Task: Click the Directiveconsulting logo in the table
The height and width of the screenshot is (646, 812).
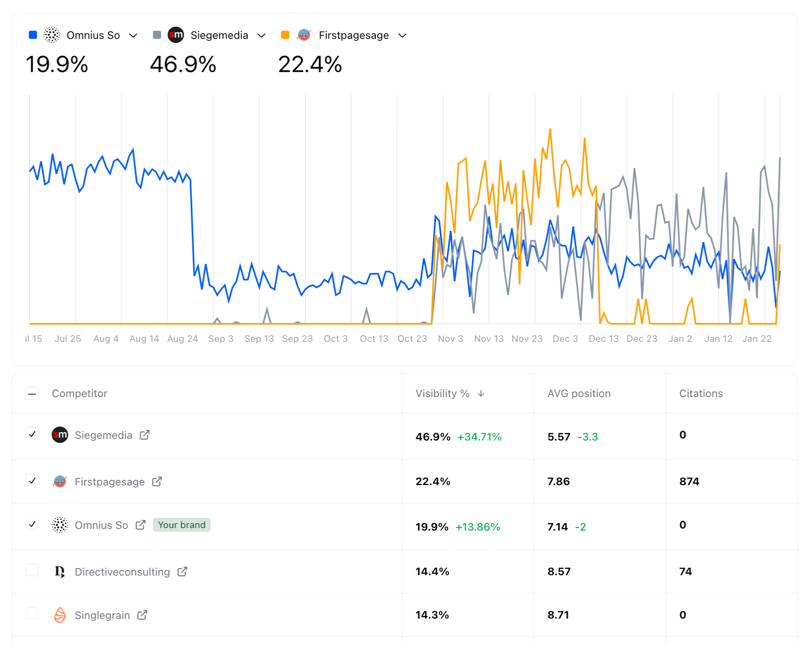Action: pyautogui.click(x=60, y=571)
